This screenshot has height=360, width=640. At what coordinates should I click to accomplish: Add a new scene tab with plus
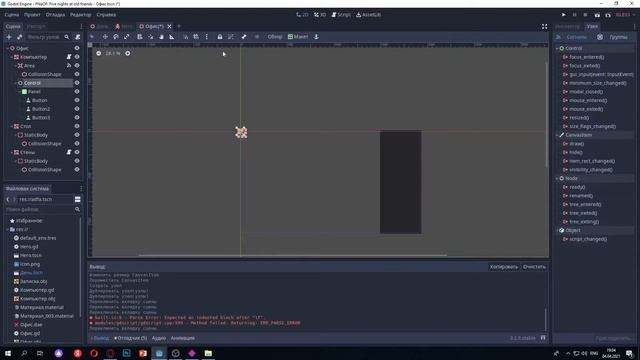[x=179, y=27]
